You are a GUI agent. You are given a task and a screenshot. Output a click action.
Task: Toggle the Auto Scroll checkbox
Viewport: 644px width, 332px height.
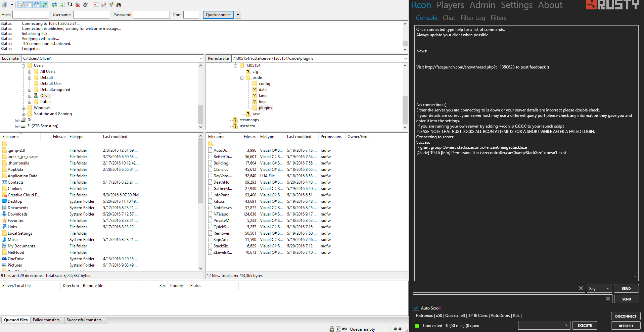pyautogui.click(x=416, y=308)
